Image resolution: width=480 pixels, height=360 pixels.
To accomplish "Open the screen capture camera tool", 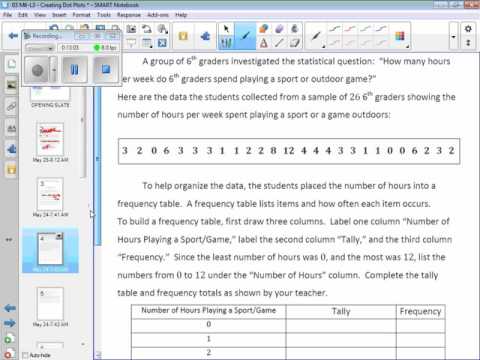I will (x=131, y=29).
